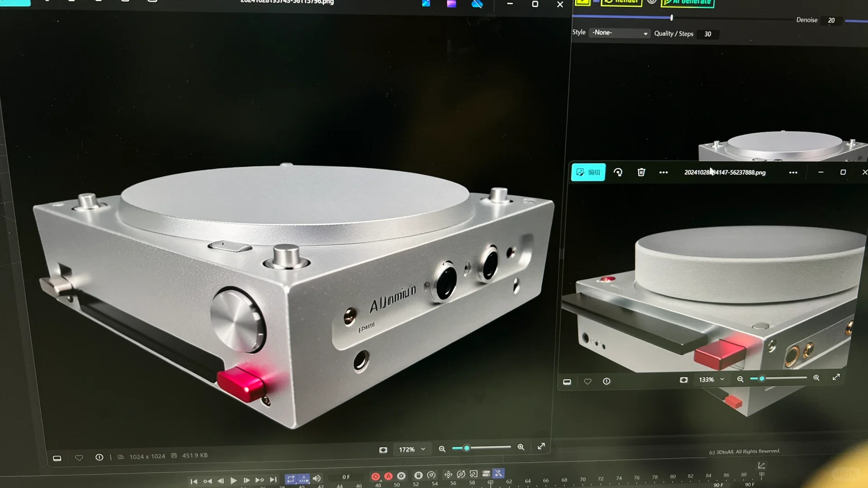
Task: Open the ellipsis menu right of the filename
Action: (793, 172)
